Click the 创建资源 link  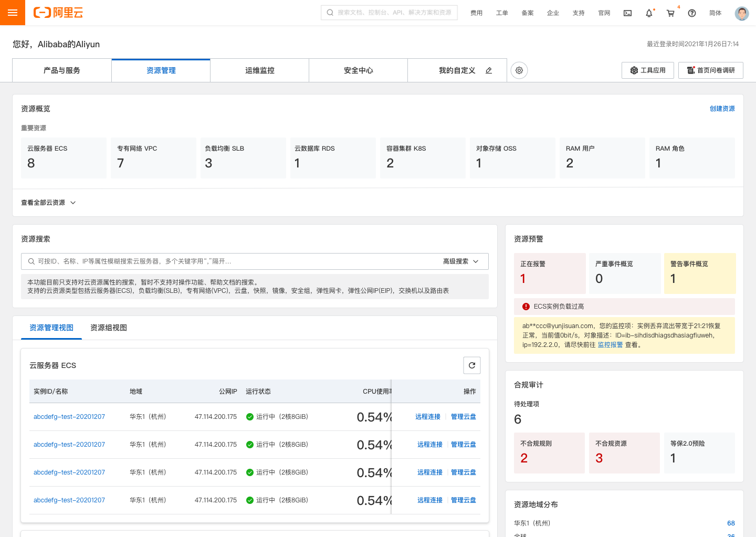[x=722, y=109]
